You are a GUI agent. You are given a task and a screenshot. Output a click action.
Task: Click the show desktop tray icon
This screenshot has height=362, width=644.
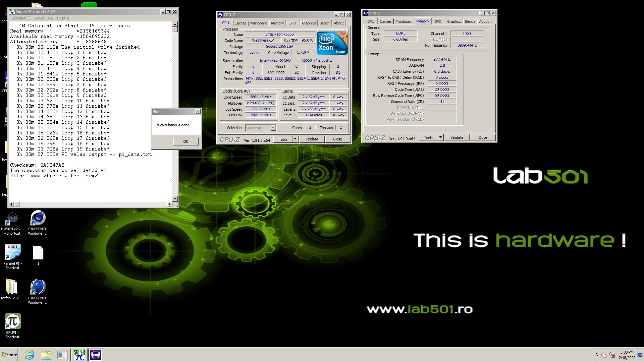[x=640, y=355]
